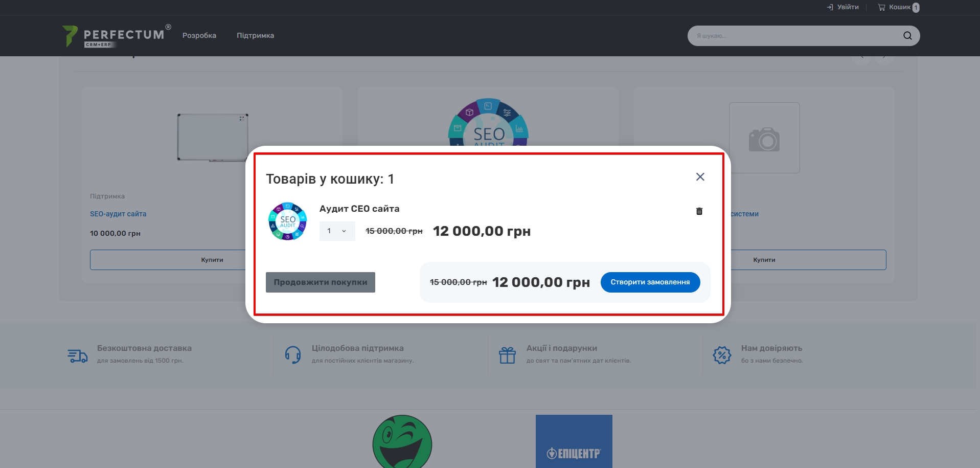This screenshot has width=980, height=468.
Task: Click the discount badge trust icon
Action: [x=722, y=355]
